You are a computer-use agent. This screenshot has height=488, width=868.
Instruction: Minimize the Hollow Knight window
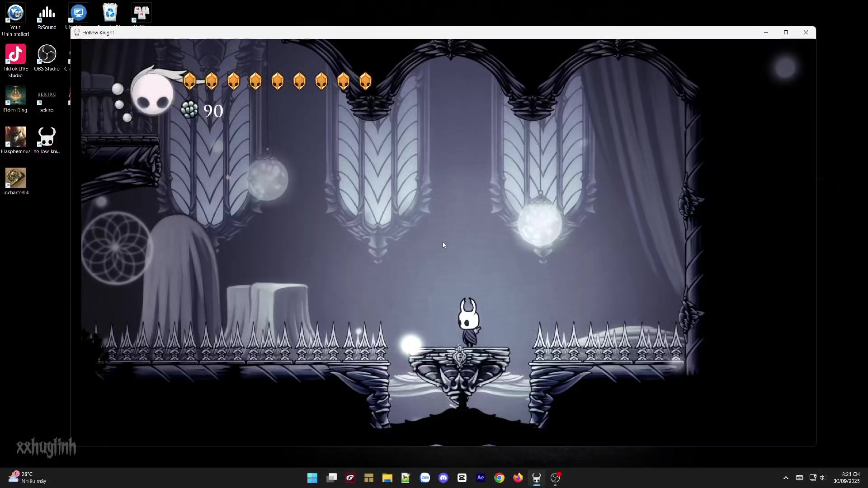coord(766,33)
